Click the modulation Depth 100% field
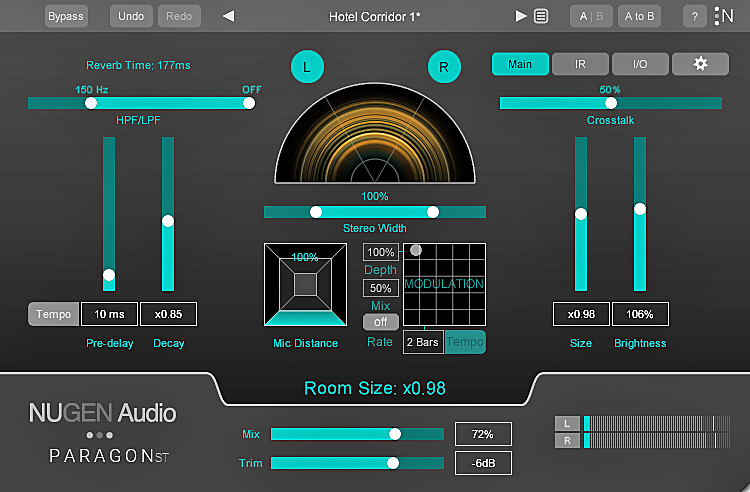This screenshot has width=750, height=492. tap(381, 252)
